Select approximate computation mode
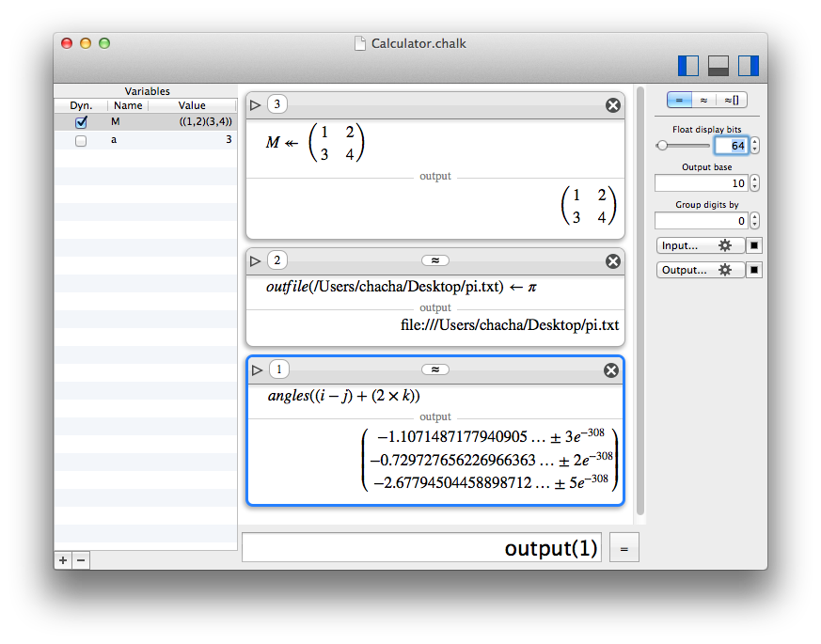Image resolution: width=821 pixels, height=644 pixels. click(703, 100)
